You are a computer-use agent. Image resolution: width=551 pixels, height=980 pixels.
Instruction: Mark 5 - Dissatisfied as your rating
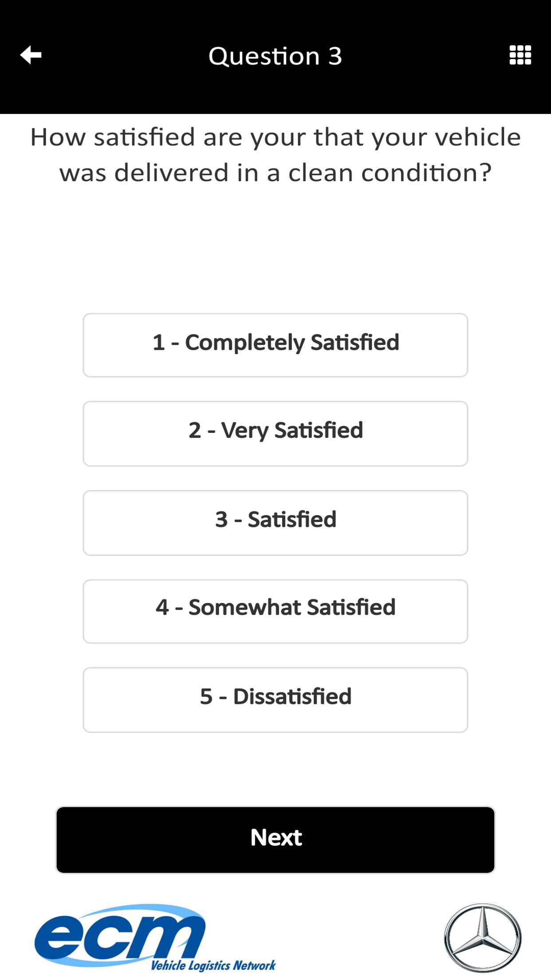[275, 700]
